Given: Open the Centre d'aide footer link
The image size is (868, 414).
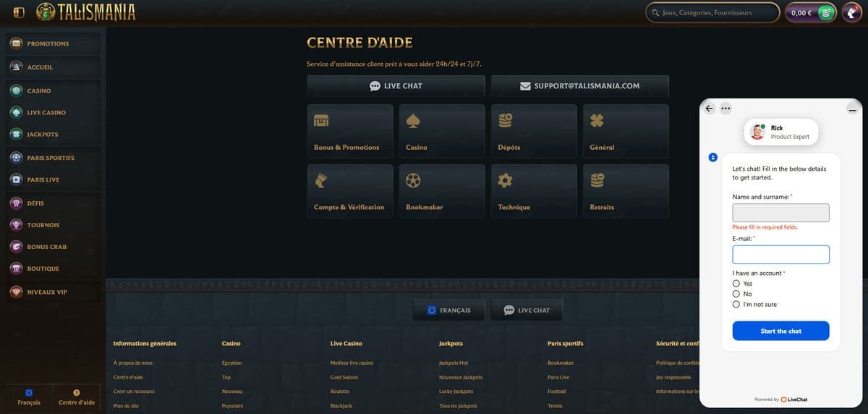Looking at the screenshot, I should click(x=129, y=377).
